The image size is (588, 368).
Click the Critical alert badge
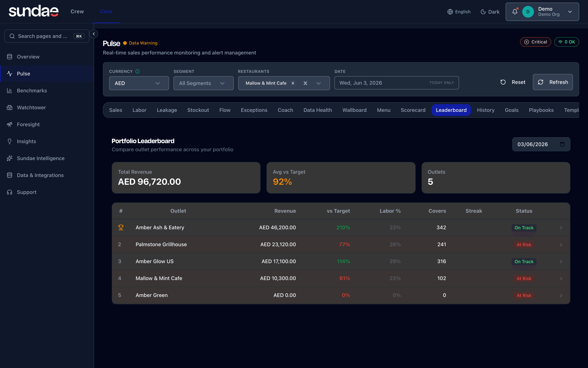click(535, 42)
